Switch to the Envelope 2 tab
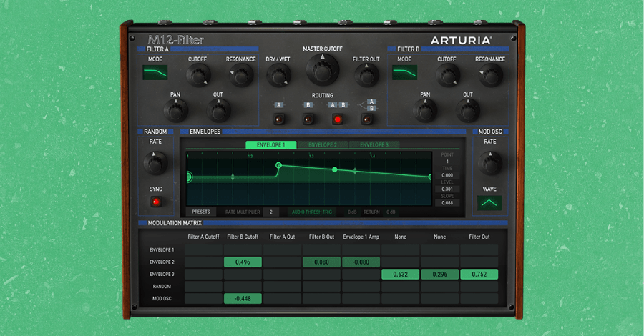Viewport: 644px width, 336px height. coord(323,145)
